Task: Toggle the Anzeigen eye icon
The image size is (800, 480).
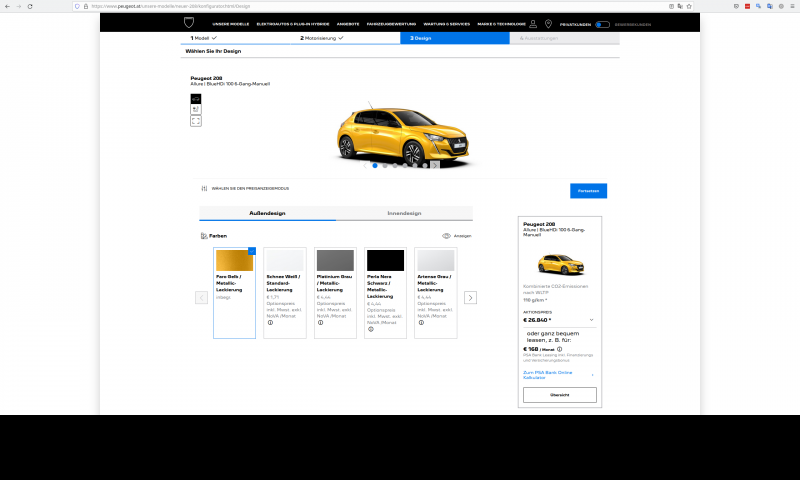Action: tap(446, 236)
